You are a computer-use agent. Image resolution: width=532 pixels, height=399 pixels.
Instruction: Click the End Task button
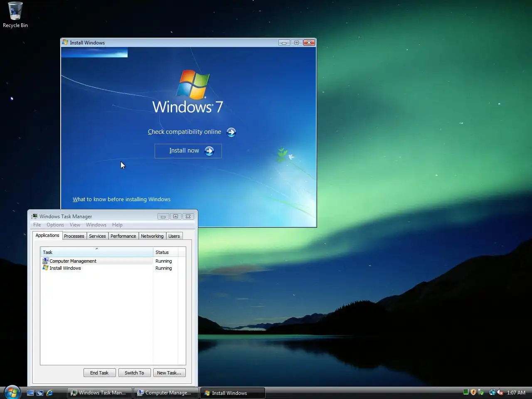coord(99,373)
